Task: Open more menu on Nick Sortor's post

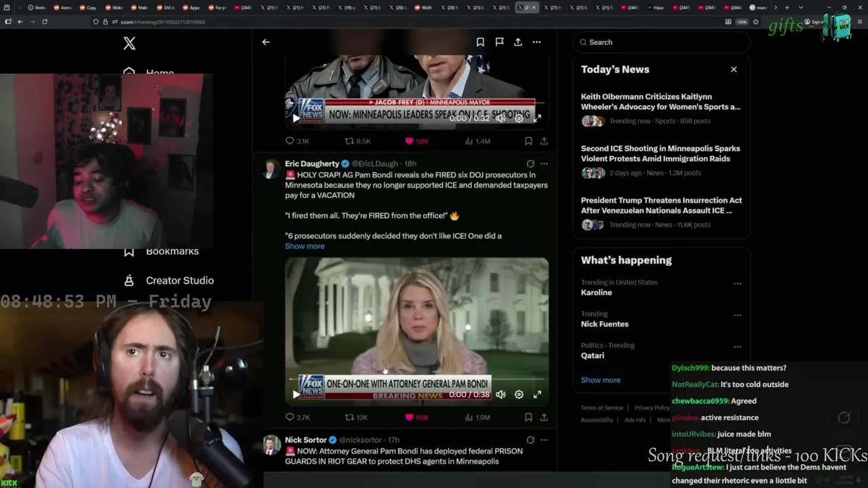Action: (544, 440)
